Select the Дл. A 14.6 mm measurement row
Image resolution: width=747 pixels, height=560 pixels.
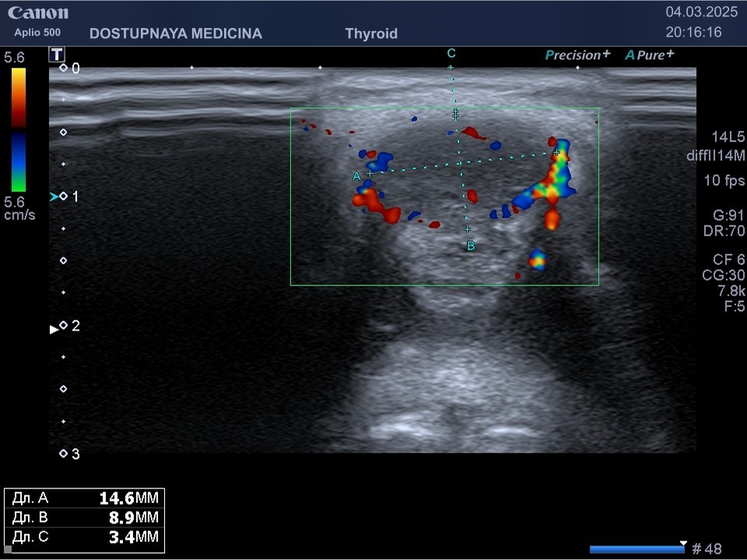pos(84,499)
